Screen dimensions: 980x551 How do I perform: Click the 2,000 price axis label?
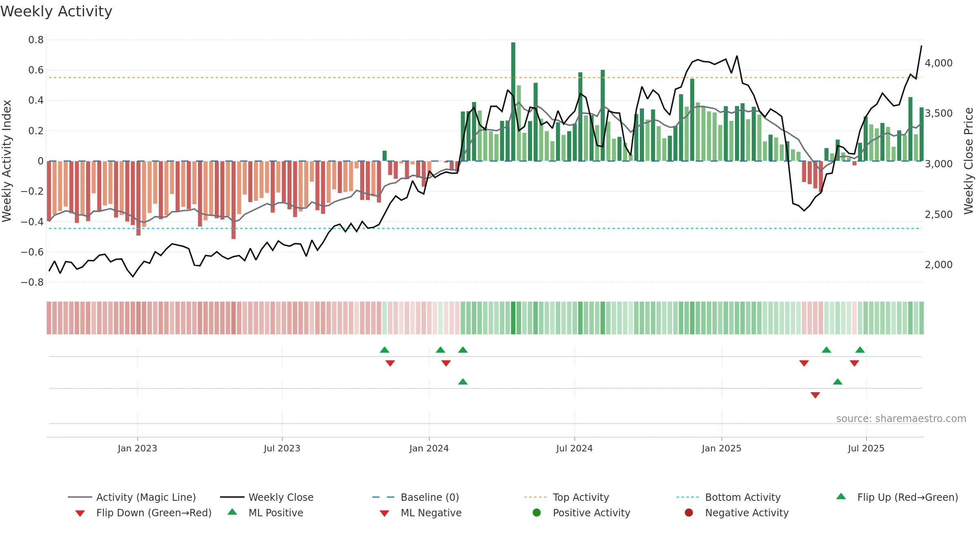click(939, 265)
